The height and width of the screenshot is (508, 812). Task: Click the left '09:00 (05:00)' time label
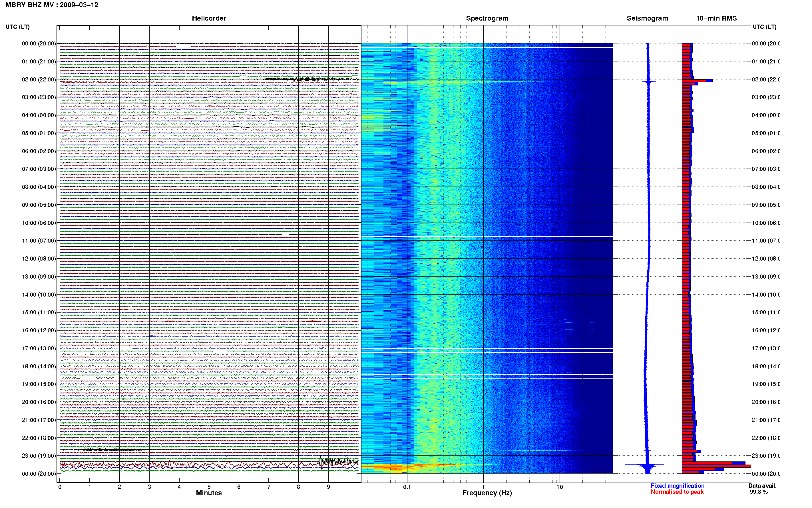pyautogui.click(x=39, y=205)
